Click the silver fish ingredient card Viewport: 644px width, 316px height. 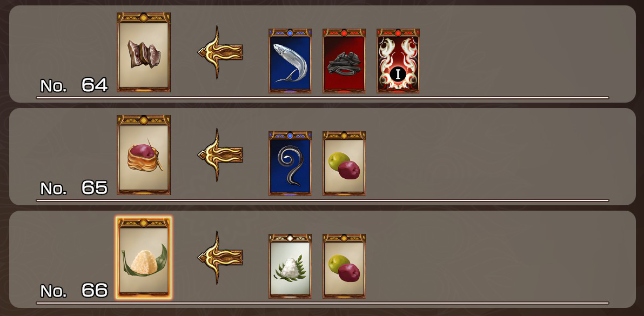tap(290, 60)
